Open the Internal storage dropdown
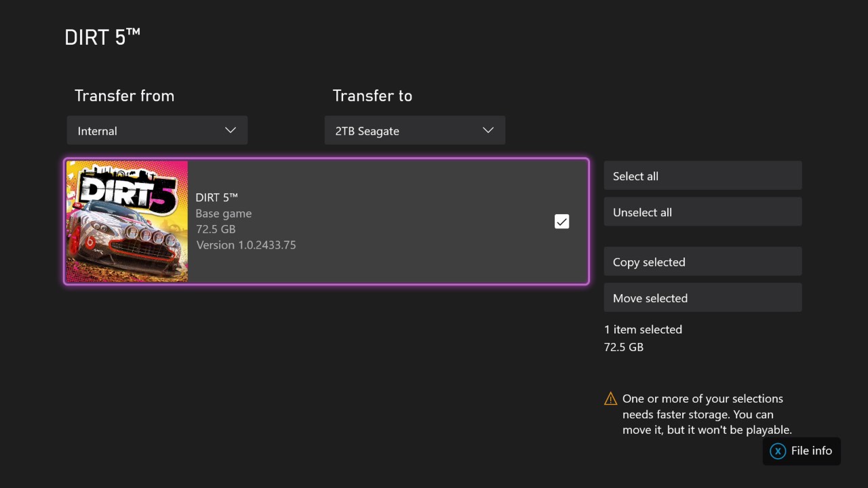Screen dimensions: 868x488 pyautogui.click(x=157, y=130)
